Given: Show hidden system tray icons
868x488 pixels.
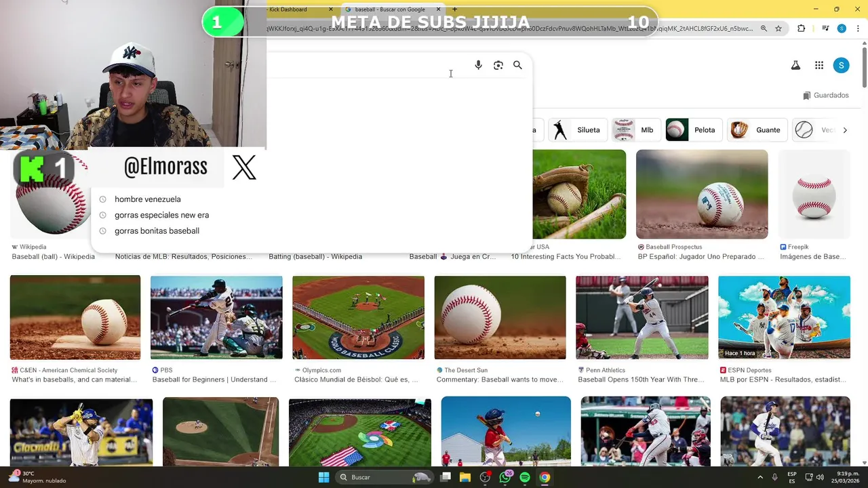Looking at the screenshot, I should [759, 477].
